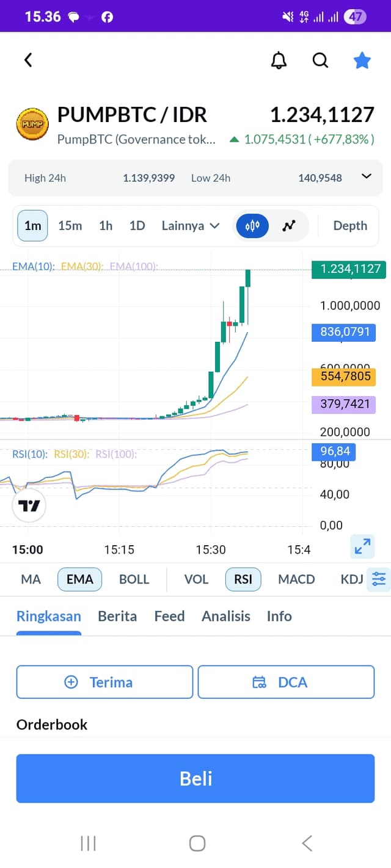The image size is (391, 868).
Task: Switch to line chart view
Action: coord(289,226)
